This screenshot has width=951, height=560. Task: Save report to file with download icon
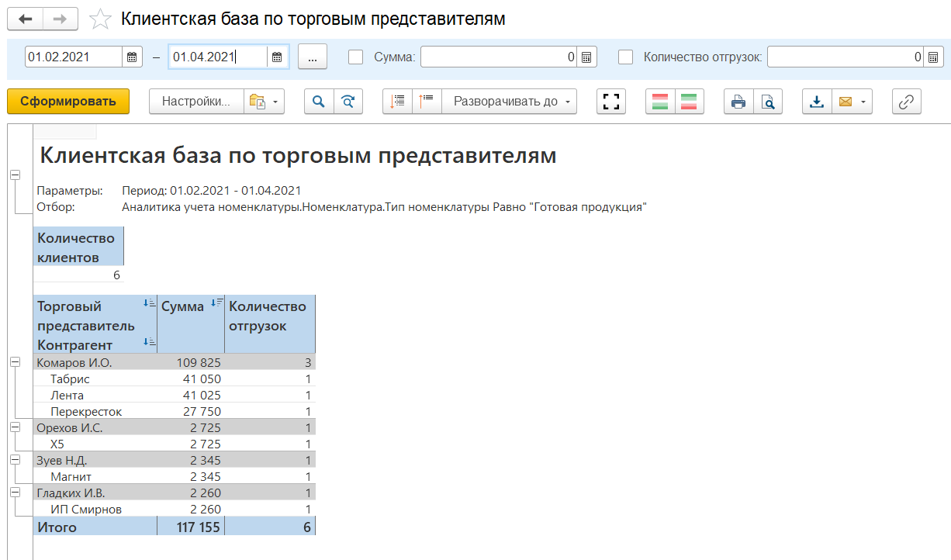click(817, 102)
